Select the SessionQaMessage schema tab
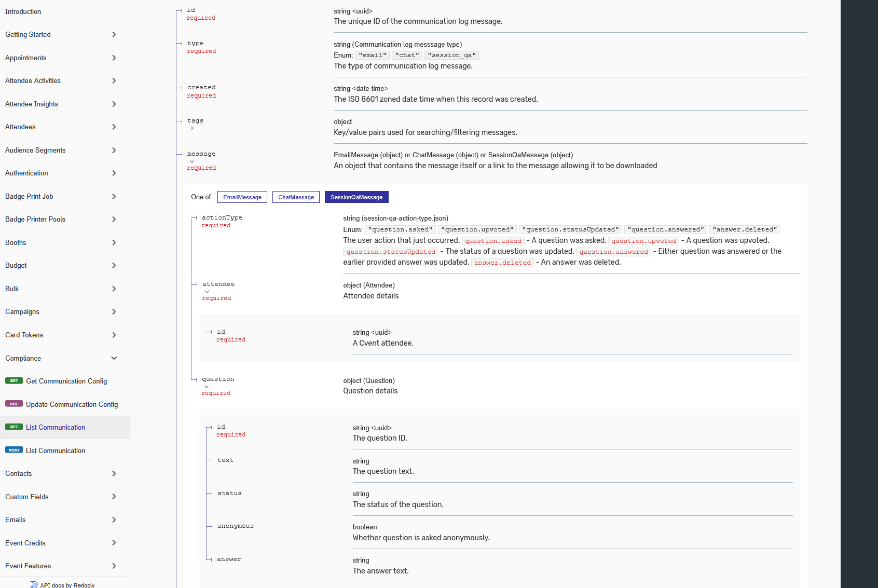Viewport: 878px width, 588px height. 356,197
